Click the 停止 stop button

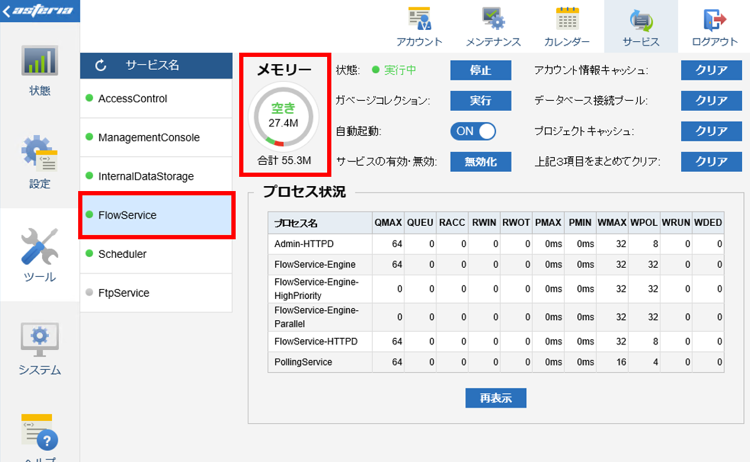(481, 70)
